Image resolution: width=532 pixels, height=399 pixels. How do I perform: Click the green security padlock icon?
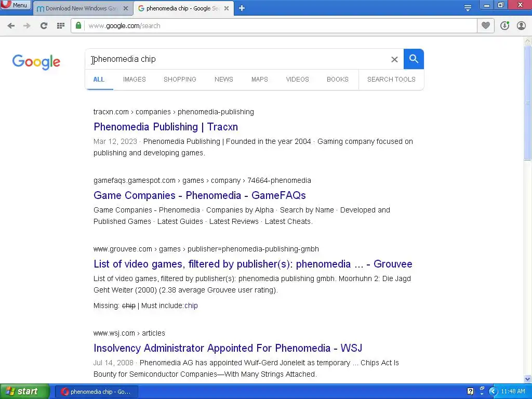78,25
